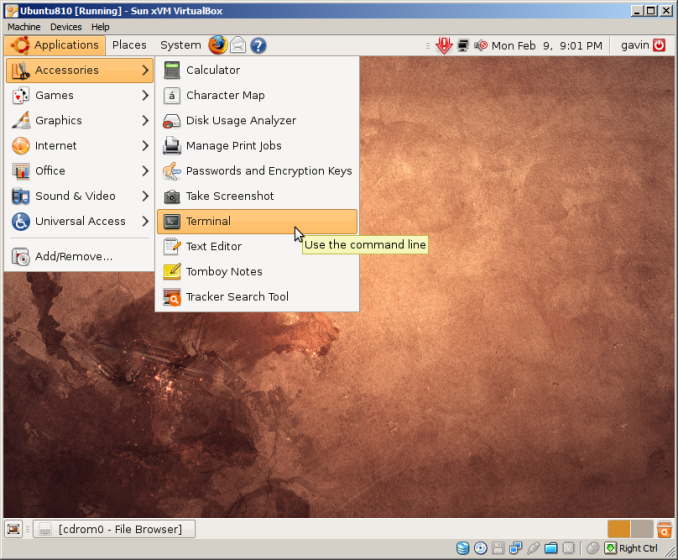Viewport: 678px width, 560px height.
Task: Click the muted volume tray icon
Action: coord(480,45)
